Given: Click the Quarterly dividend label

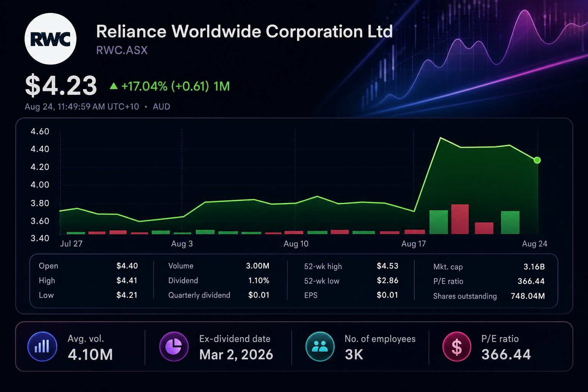Looking at the screenshot, I should pyautogui.click(x=199, y=295).
